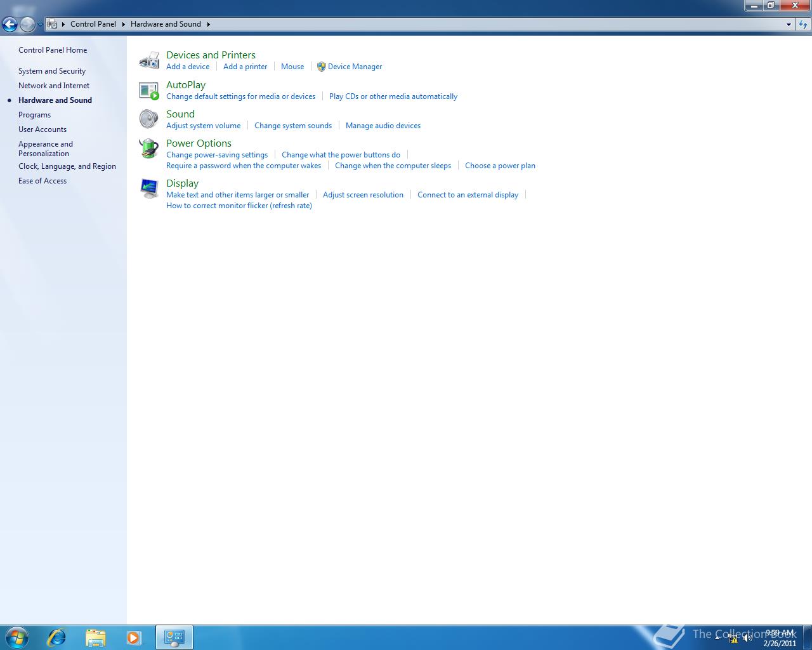This screenshot has height=650, width=812.
Task: Click Adjust screen resolution
Action: [x=363, y=195]
